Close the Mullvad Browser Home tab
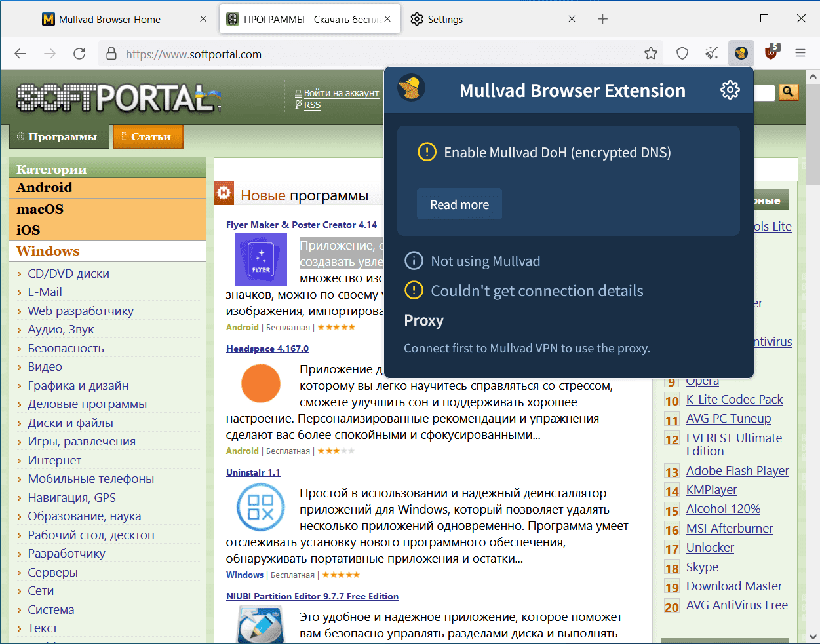820x644 pixels. 203,19
